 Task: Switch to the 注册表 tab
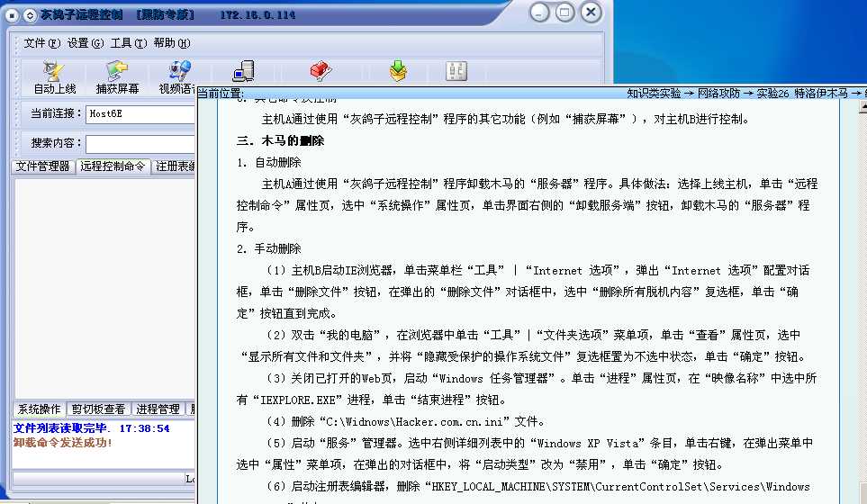(174, 166)
